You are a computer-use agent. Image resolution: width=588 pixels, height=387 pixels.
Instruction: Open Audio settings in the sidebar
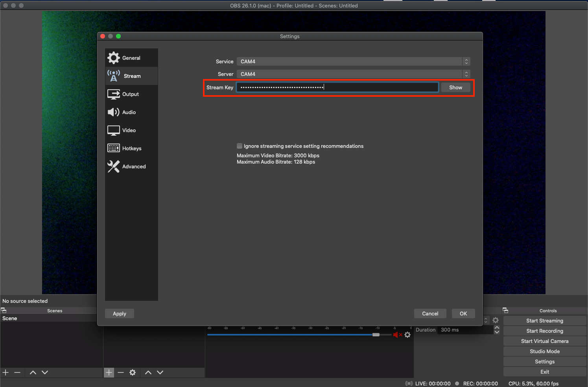129,112
